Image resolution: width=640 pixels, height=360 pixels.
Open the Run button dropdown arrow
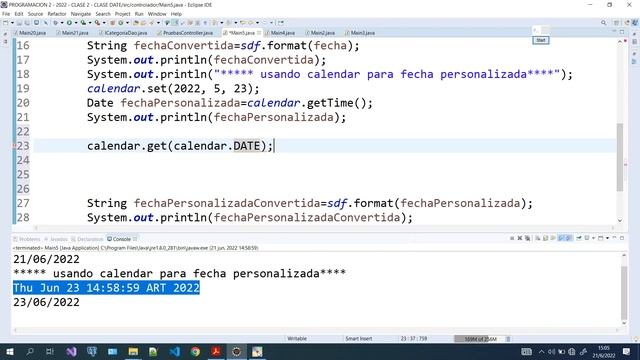(x=76, y=23)
